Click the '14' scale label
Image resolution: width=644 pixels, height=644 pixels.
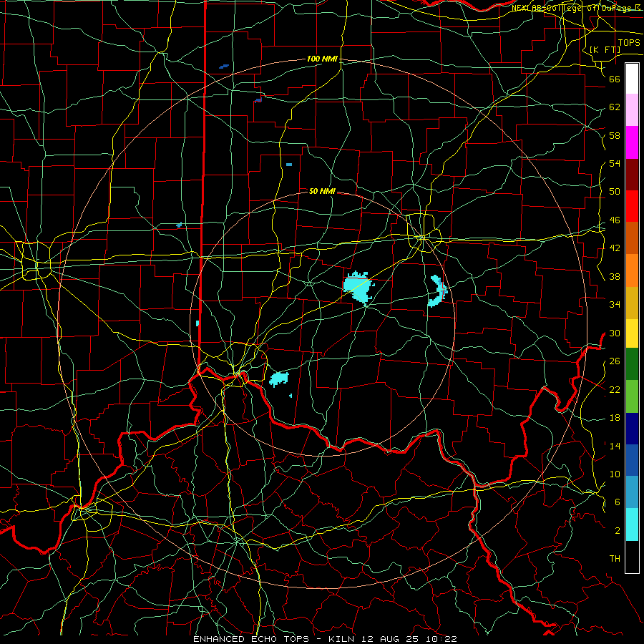tap(615, 446)
